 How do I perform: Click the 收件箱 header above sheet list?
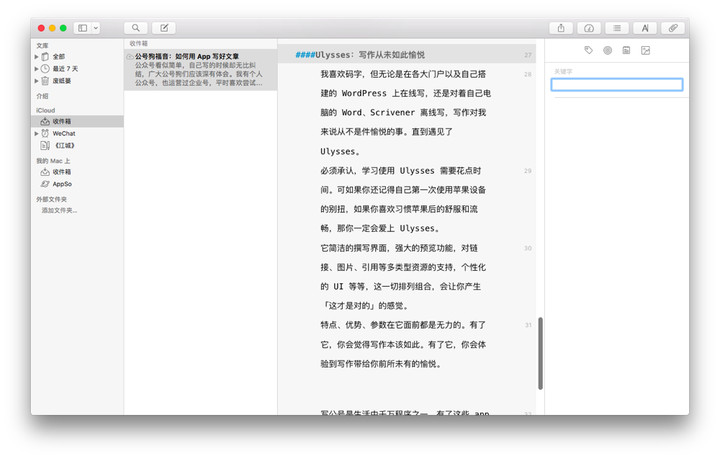point(138,43)
